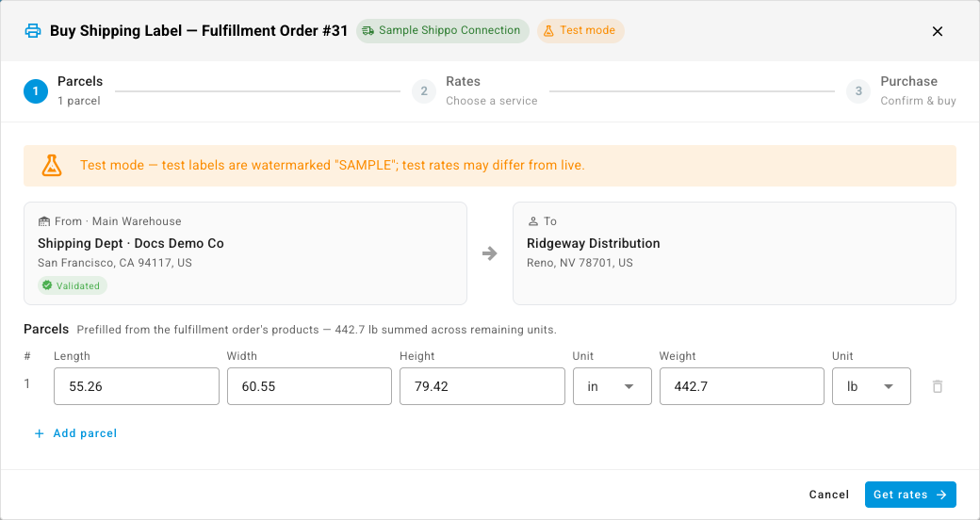Click the large flask icon in warning banner
980x520 pixels.
pos(52,166)
